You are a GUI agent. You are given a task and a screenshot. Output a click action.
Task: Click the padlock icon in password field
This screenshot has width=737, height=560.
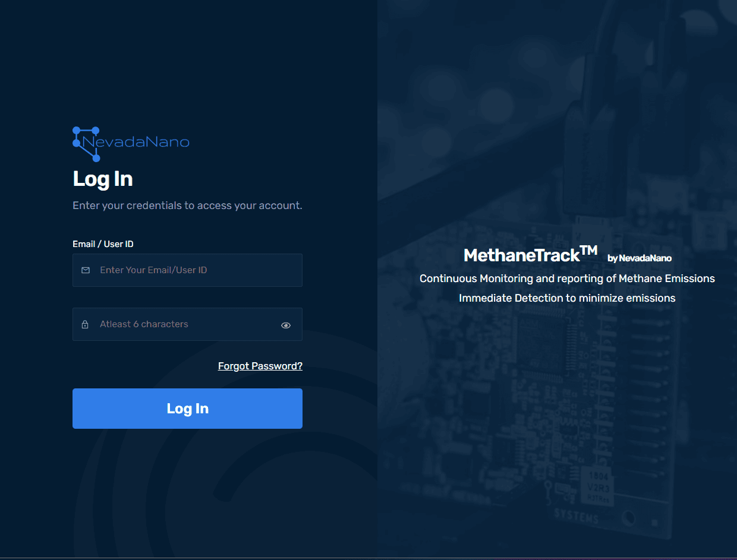coord(85,324)
